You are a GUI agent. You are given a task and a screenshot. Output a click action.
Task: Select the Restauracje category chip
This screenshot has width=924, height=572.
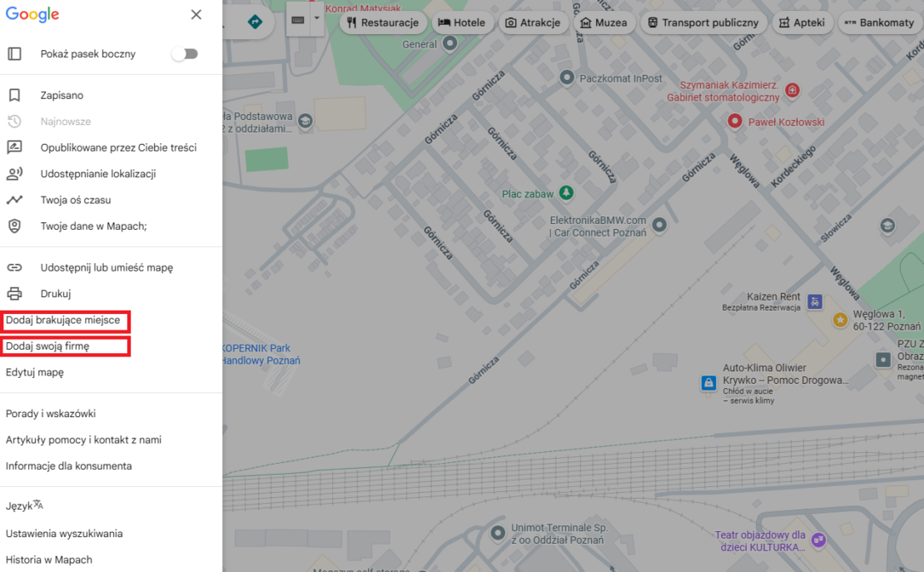click(x=383, y=22)
